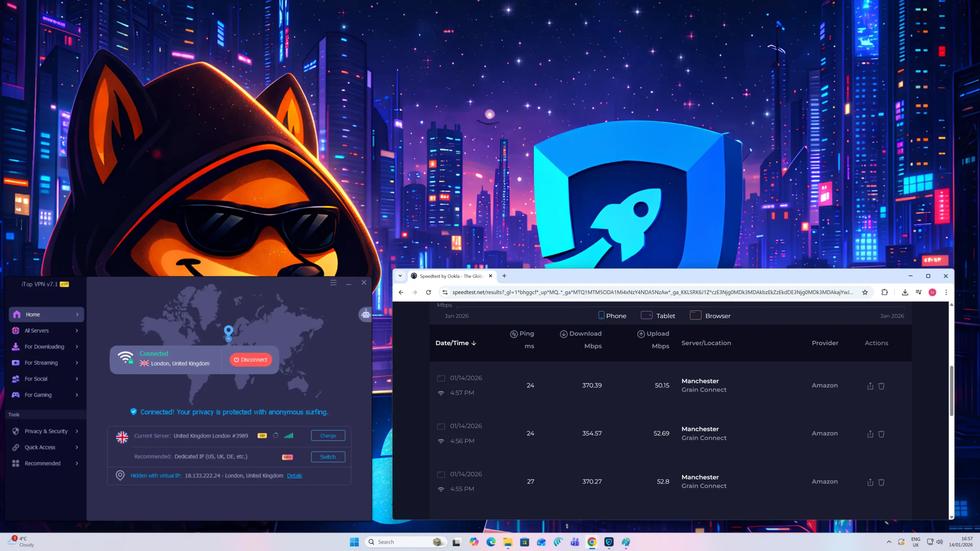Image resolution: width=980 pixels, height=551 pixels.
Task: Delete the 4:56 PM speedtest result
Action: [881, 434]
